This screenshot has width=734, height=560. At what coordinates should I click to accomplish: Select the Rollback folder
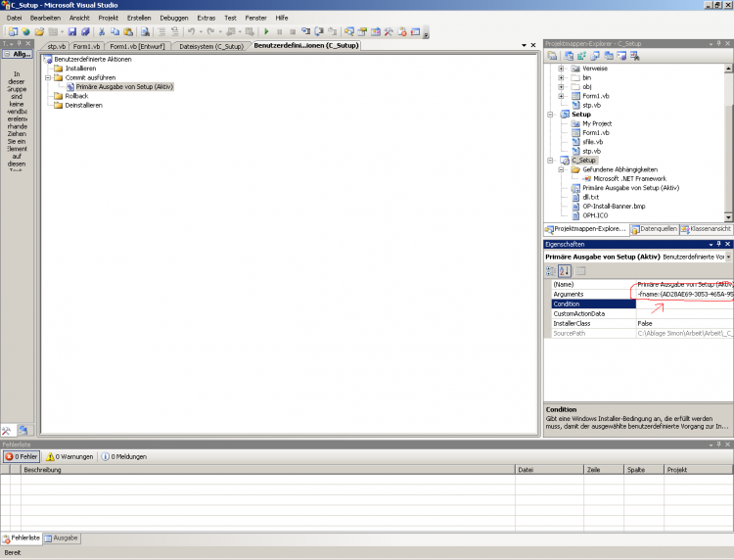click(x=76, y=96)
